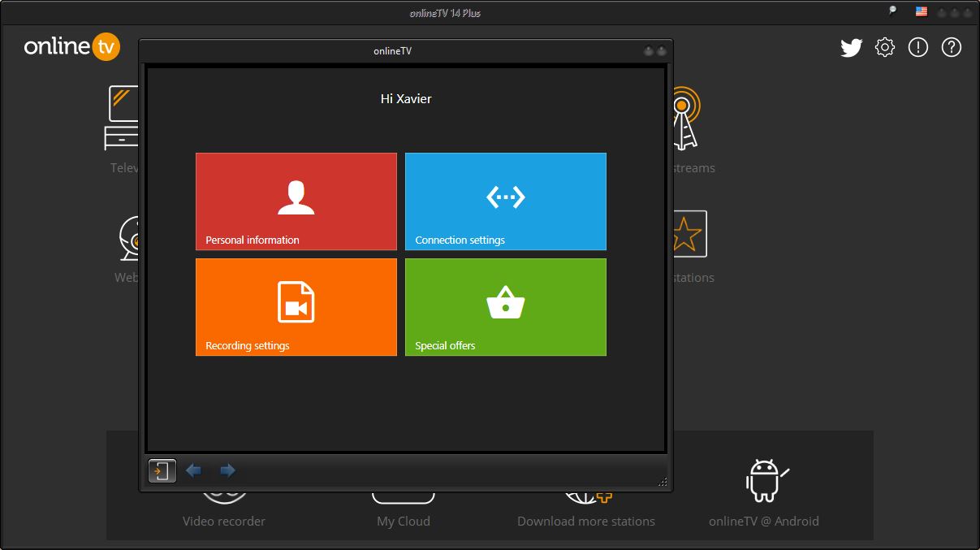Open the Recording settings tile
Viewport: 980px width, 550px height.
coord(296,307)
